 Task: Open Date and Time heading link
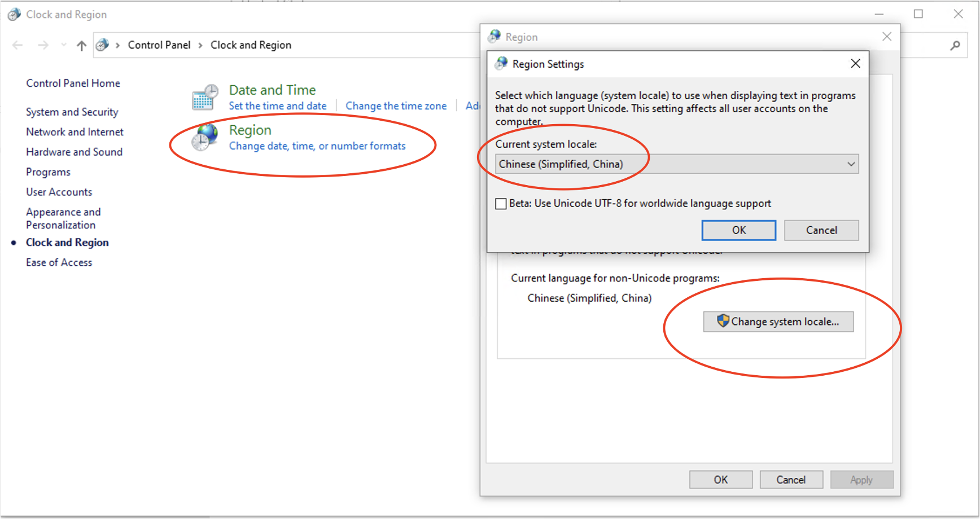tap(272, 90)
